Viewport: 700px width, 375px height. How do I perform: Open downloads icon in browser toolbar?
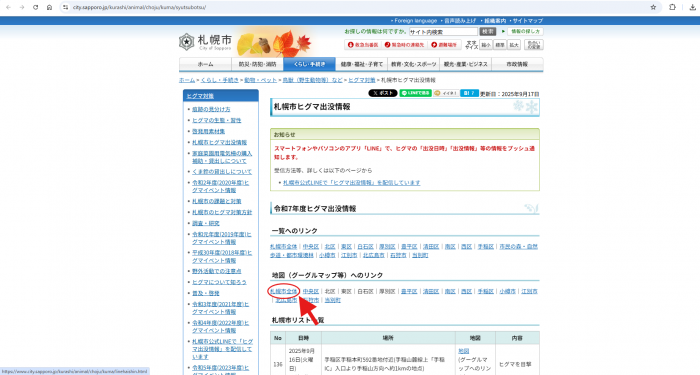[693, 7]
